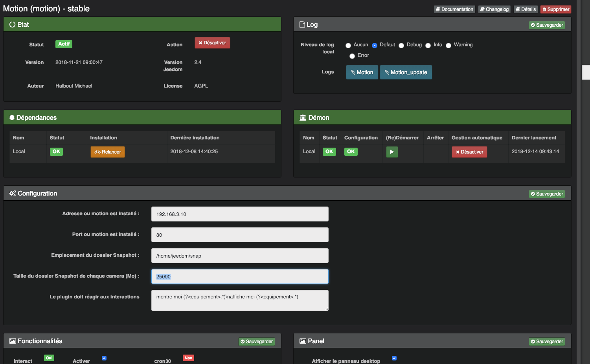The width and height of the screenshot is (590, 364).
Task: Select the Debug log level radio
Action: (x=401, y=46)
